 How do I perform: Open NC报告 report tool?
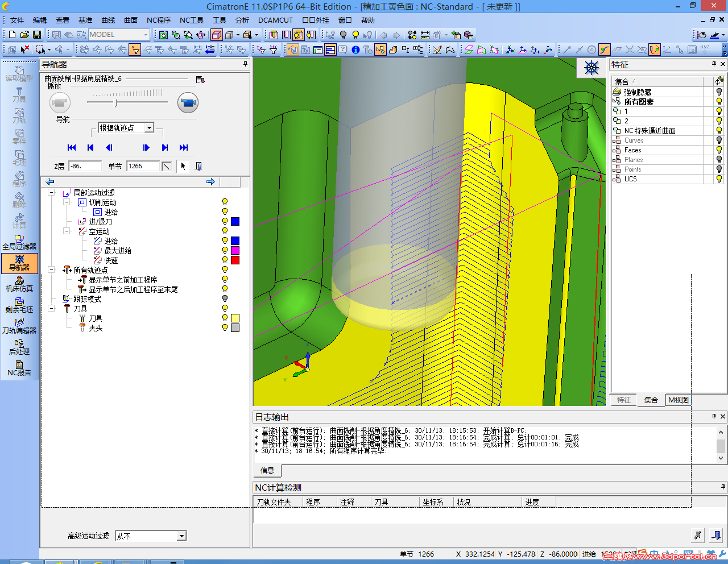click(x=19, y=368)
